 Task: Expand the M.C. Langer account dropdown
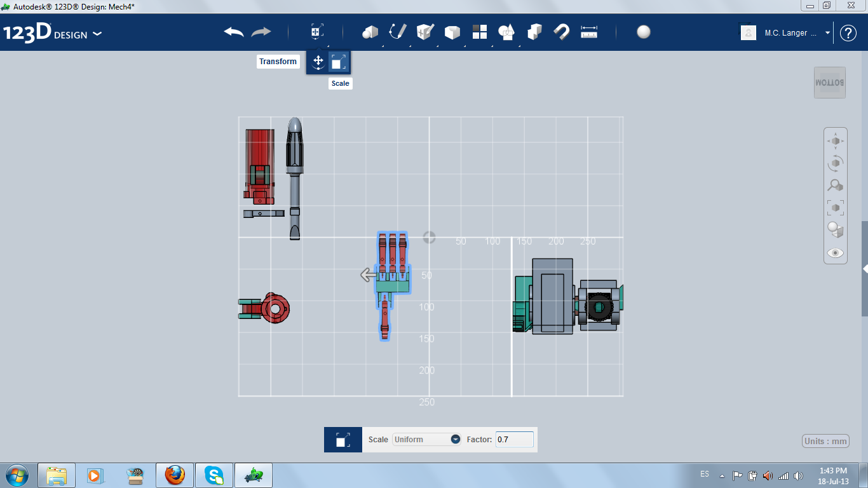pyautogui.click(x=827, y=33)
